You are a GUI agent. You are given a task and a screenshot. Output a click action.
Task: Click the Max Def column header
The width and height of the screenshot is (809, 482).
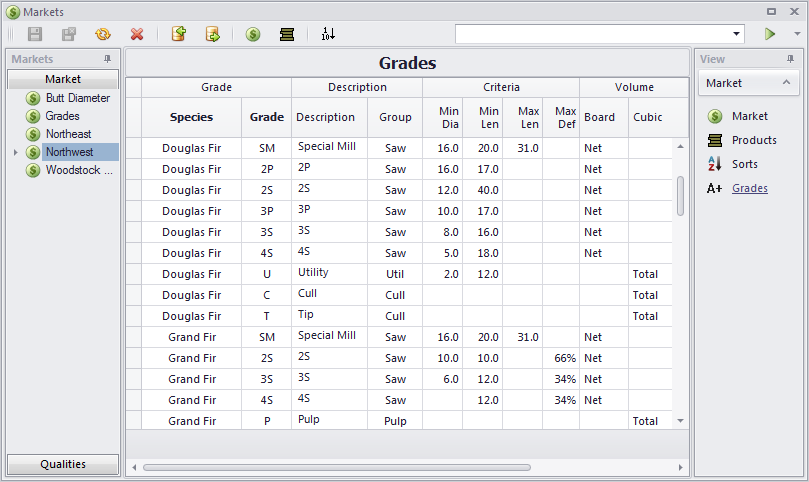click(561, 117)
